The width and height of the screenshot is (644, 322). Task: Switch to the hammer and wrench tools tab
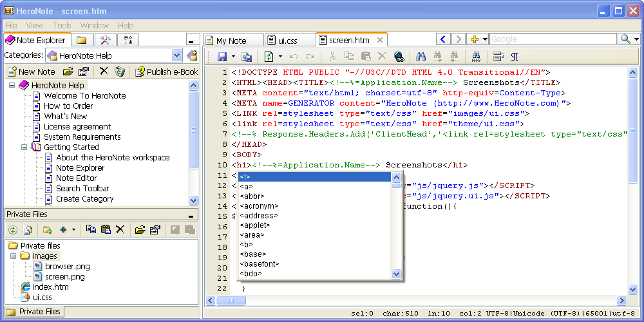105,40
